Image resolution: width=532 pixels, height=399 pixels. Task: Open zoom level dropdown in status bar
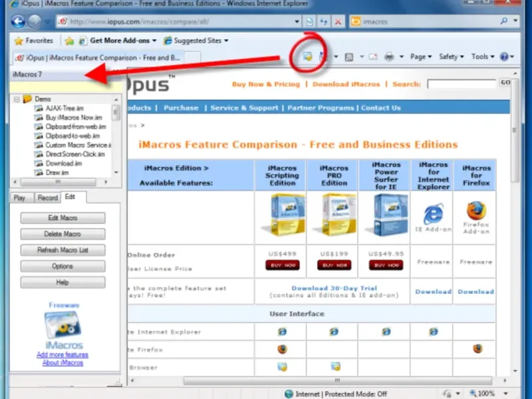click(x=505, y=394)
